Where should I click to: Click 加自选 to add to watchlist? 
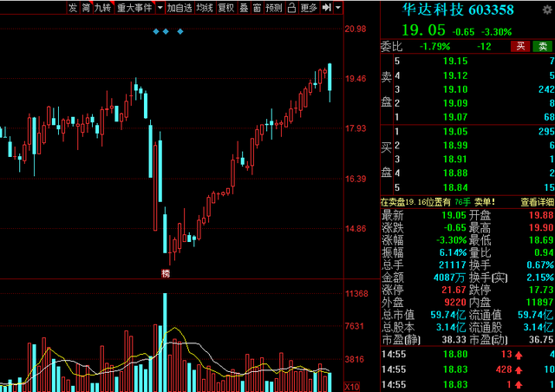pyautogui.click(x=180, y=8)
